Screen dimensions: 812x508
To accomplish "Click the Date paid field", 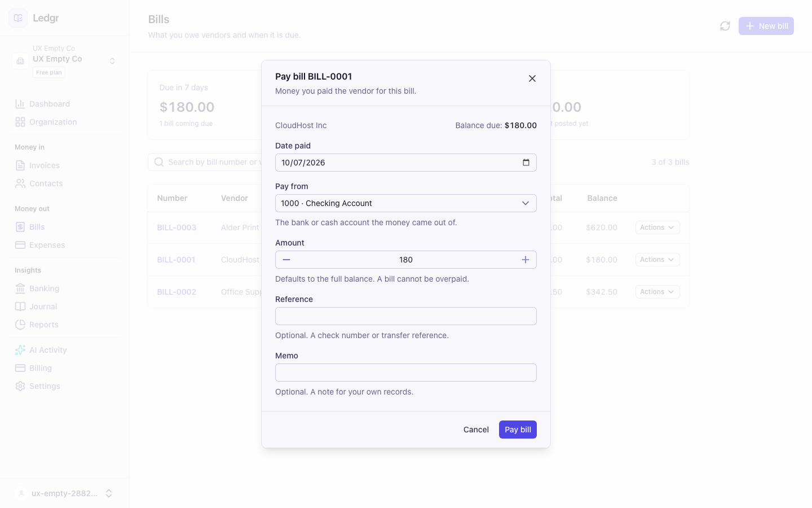I will [406, 163].
